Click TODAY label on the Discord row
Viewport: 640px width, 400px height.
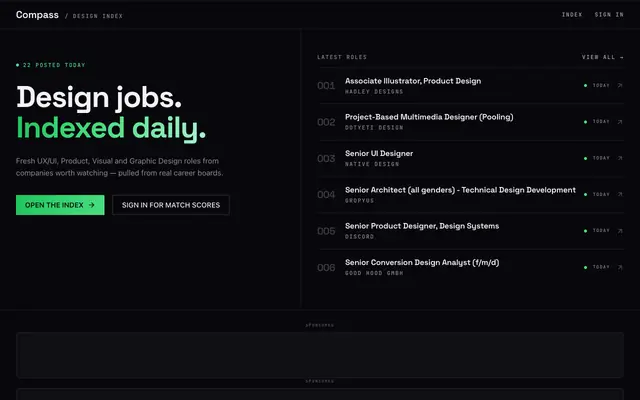coord(601,231)
